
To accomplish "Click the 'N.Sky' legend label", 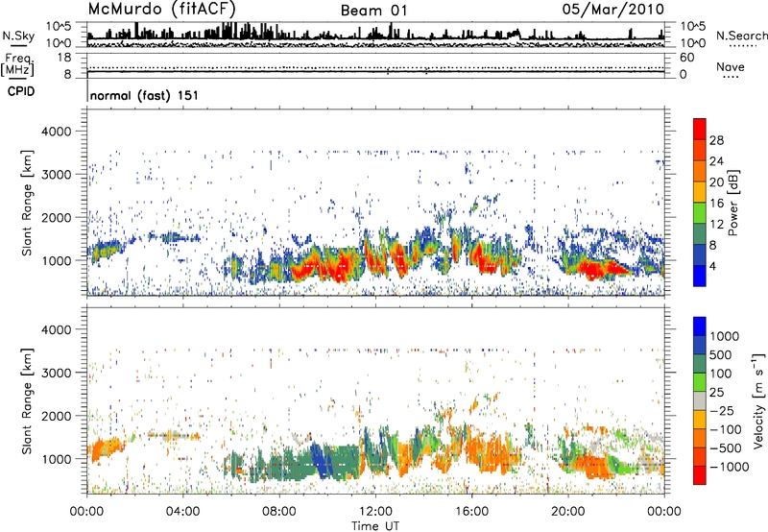I will [18, 36].
